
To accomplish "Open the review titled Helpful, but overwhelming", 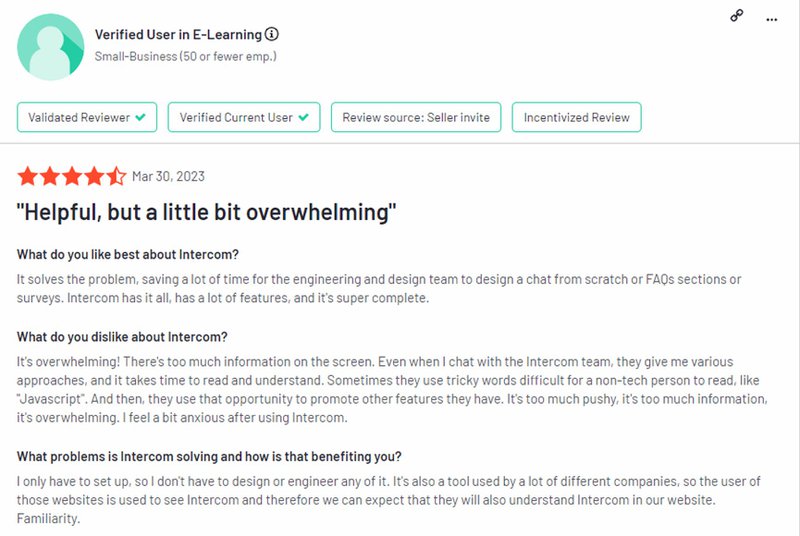I will (x=207, y=212).
